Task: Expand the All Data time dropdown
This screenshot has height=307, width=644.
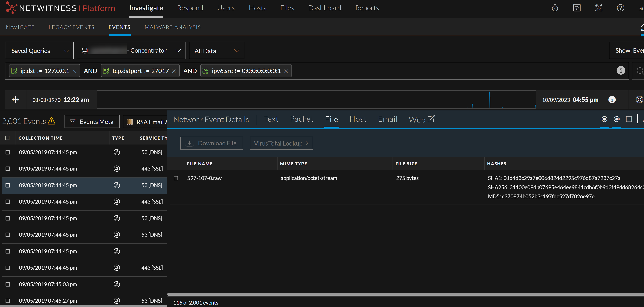Action: click(216, 51)
